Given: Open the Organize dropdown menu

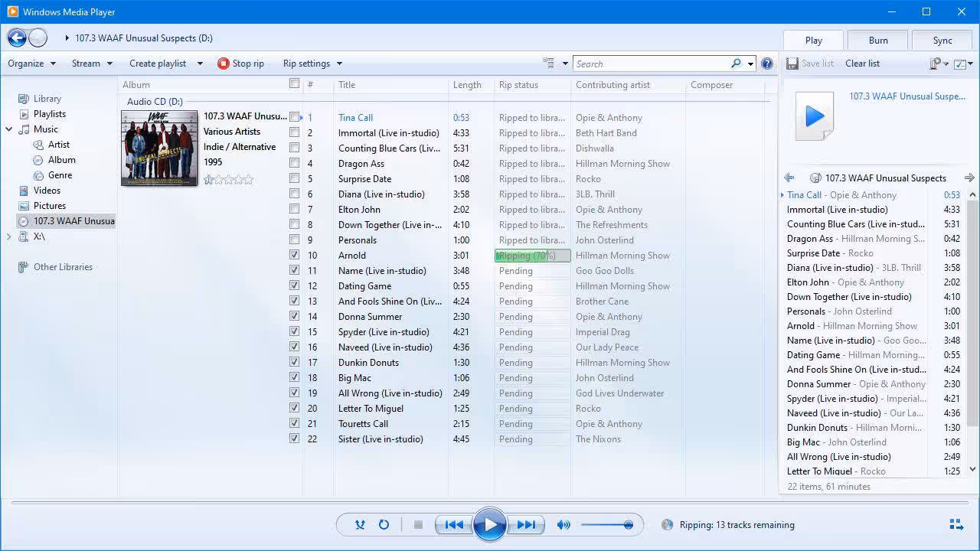Looking at the screenshot, I should coord(31,64).
